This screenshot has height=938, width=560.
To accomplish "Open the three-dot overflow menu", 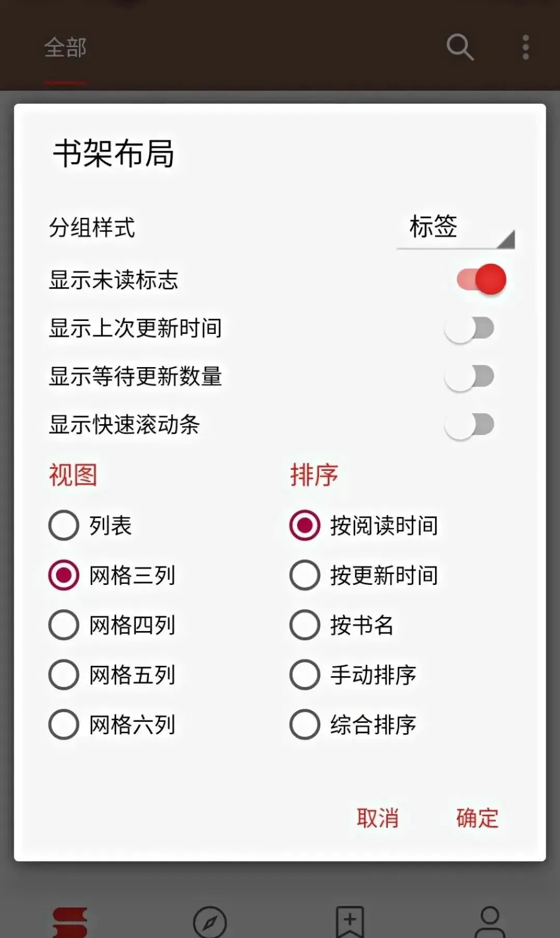I will point(525,47).
